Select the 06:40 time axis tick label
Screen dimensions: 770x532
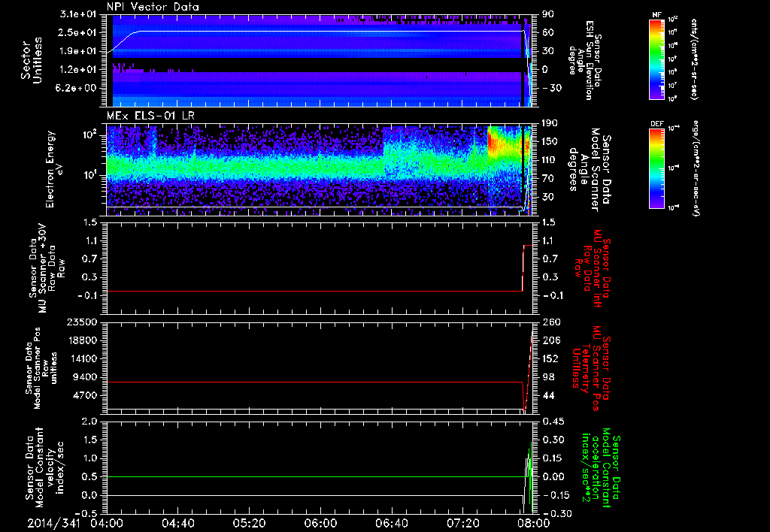[x=390, y=522]
